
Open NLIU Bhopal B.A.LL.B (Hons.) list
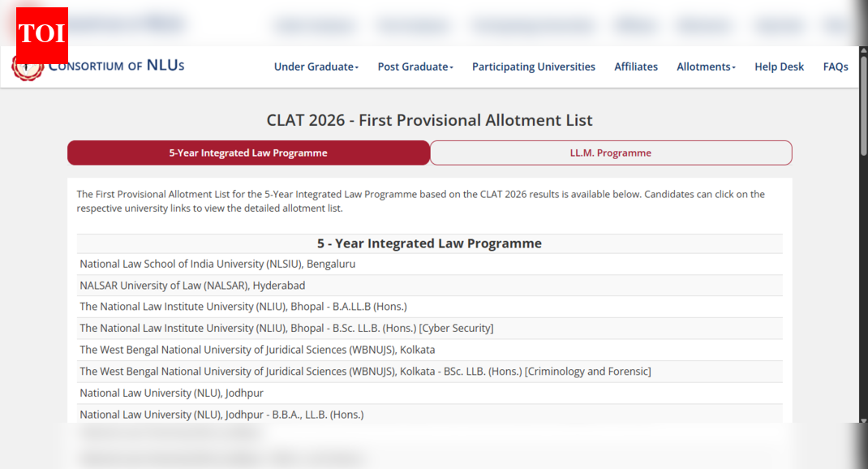[243, 306]
